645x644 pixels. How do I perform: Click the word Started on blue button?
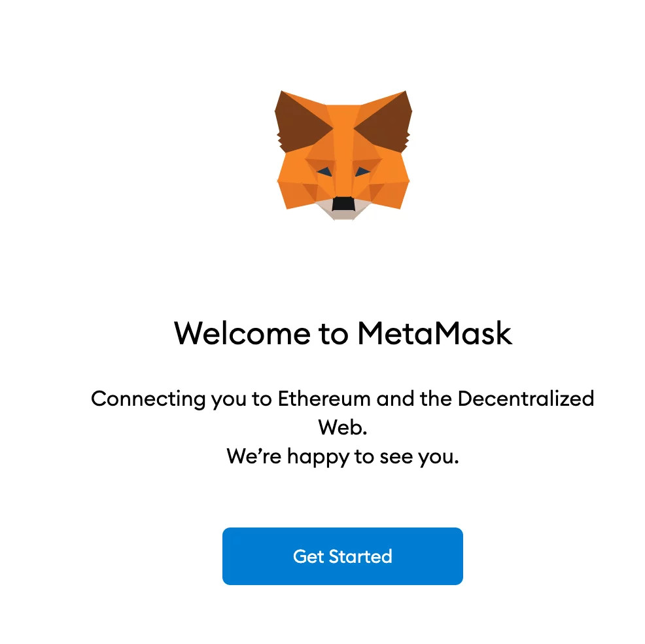tap(360, 556)
